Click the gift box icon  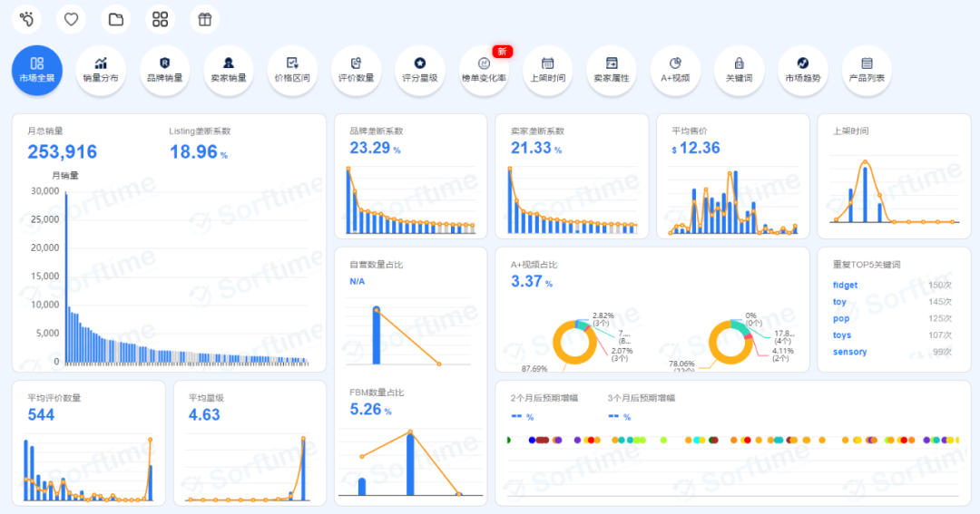pyautogui.click(x=205, y=19)
